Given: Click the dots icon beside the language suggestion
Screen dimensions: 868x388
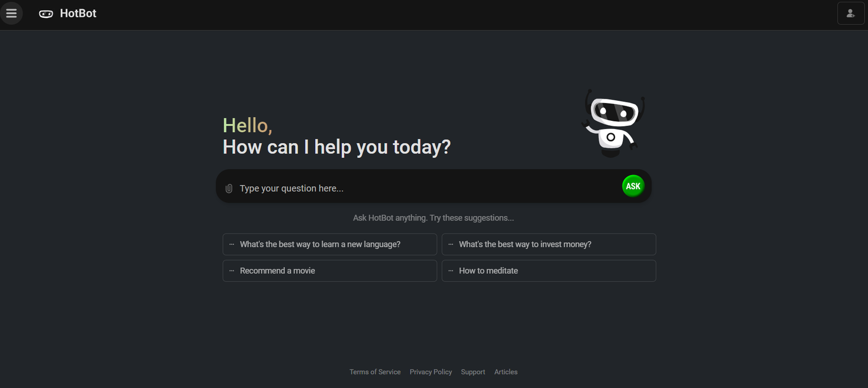Looking at the screenshot, I should pos(232,244).
